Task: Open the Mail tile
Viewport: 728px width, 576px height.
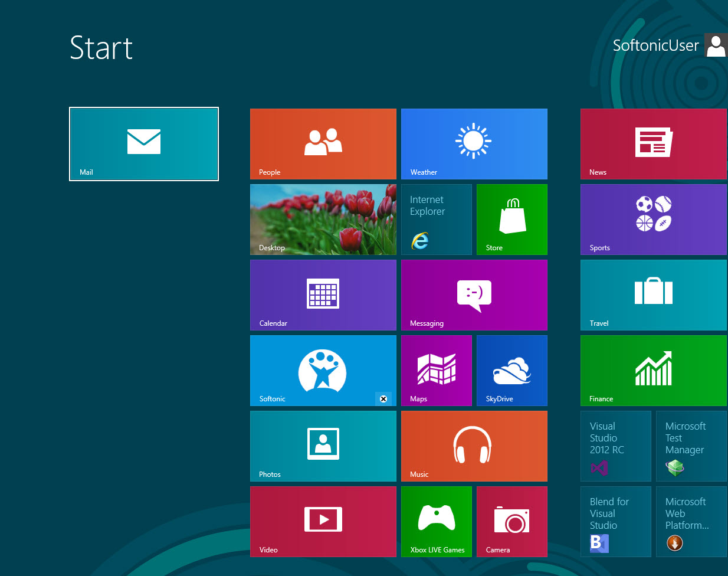Action: (x=144, y=144)
